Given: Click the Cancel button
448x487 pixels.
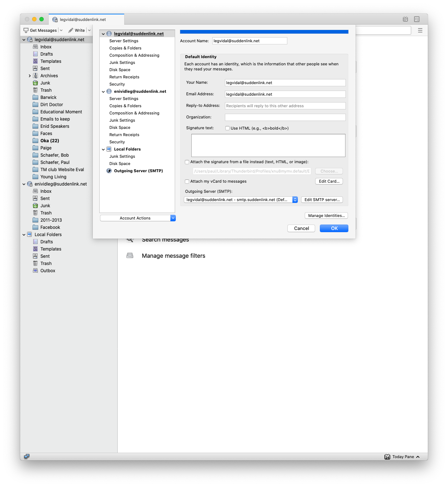Looking at the screenshot, I should pyautogui.click(x=301, y=228).
